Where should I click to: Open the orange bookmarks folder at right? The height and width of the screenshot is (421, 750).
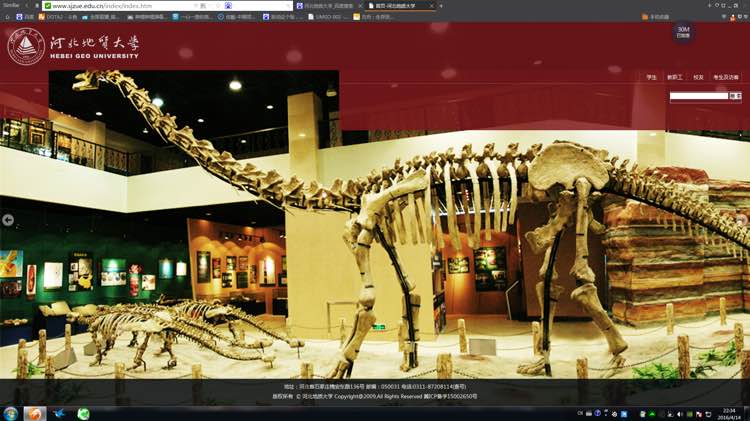pos(655,17)
